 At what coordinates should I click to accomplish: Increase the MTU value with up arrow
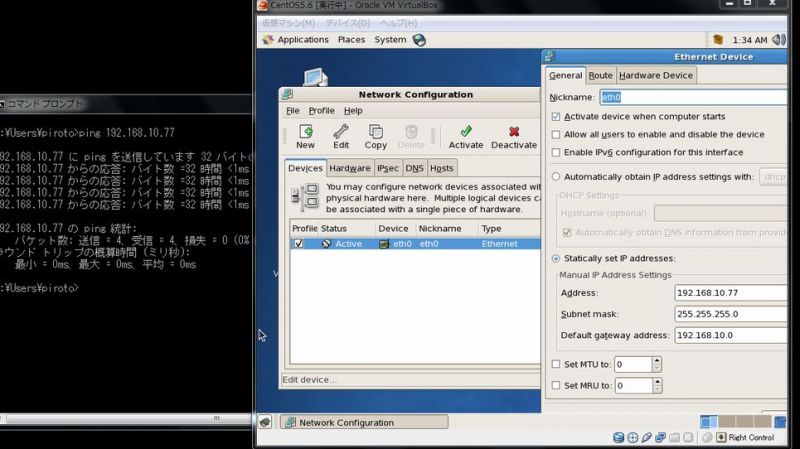(x=657, y=361)
